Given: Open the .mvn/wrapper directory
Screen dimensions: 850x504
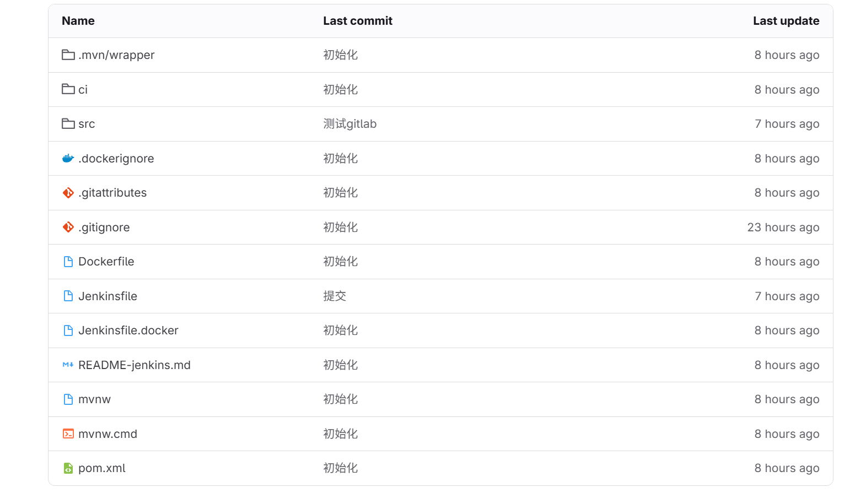Looking at the screenshot, I should click(x=116, y=55).
